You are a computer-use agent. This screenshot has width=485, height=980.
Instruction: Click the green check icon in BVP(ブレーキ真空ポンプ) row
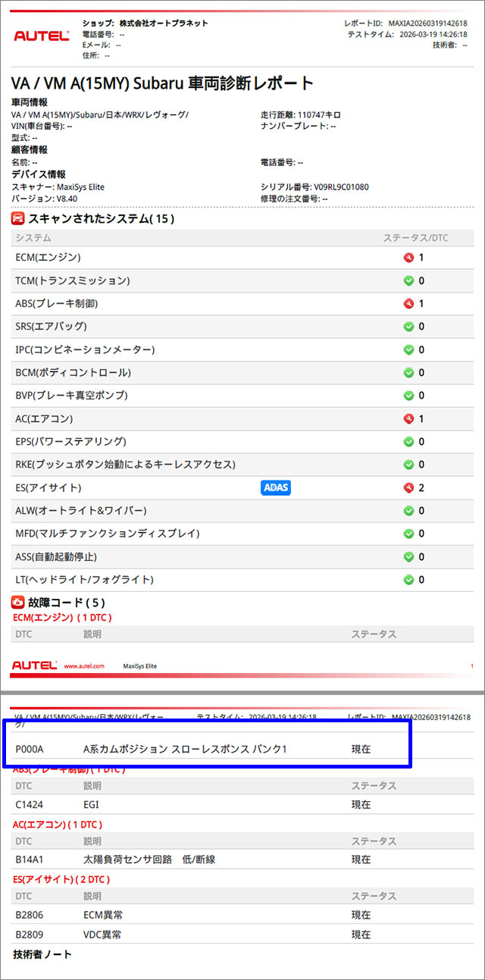[x=408, y=396]
